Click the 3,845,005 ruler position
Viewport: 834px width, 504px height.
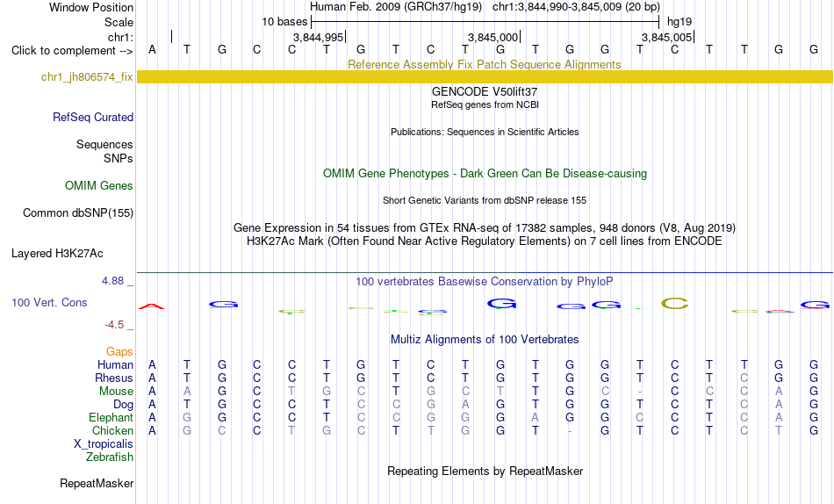point(666,37)
